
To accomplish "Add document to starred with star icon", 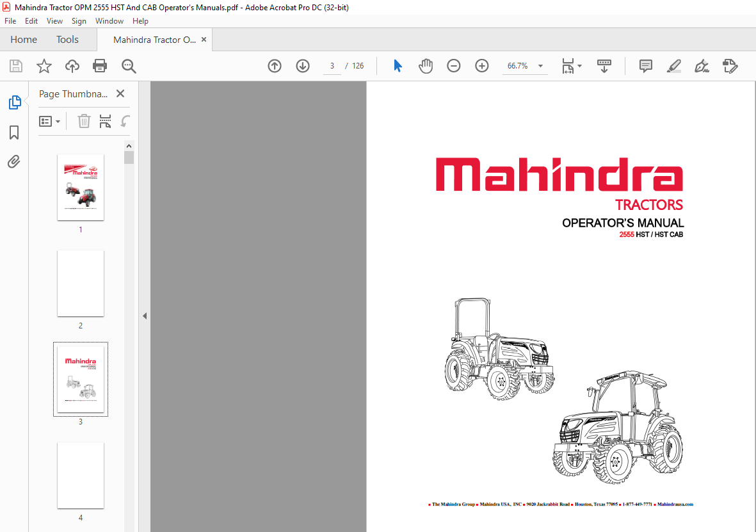I will 44,66.
